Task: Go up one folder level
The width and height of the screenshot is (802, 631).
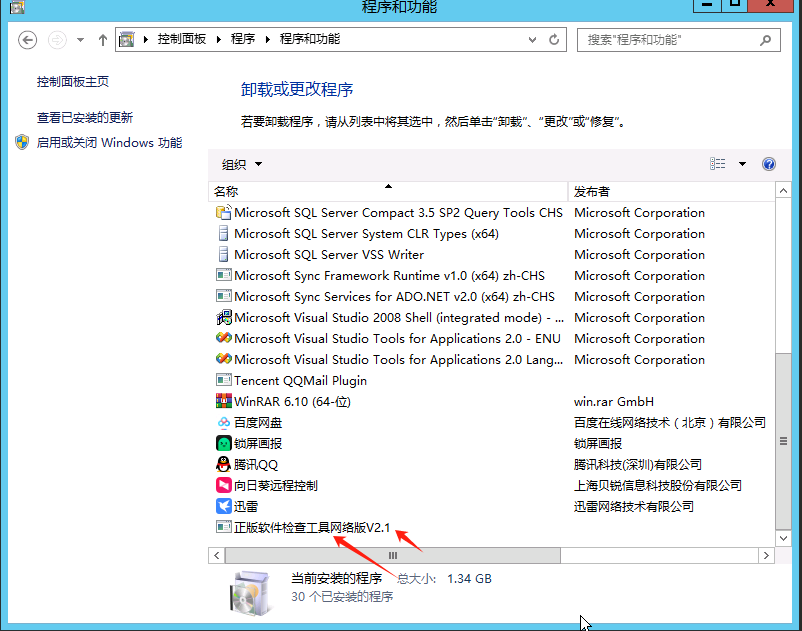Action: pyautogui.click(x=103, y=40)
